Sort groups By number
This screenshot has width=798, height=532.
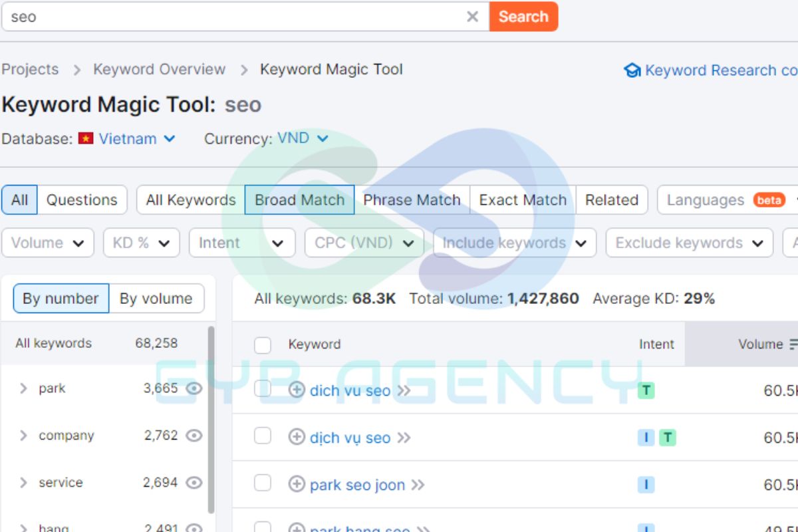tap(61, 299)
